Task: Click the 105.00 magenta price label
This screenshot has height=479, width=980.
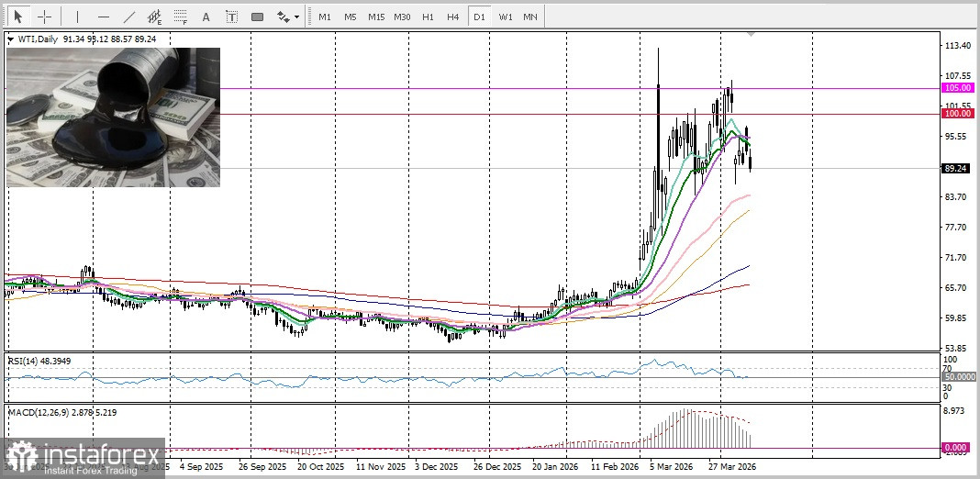Action: [x=957, y=88]
